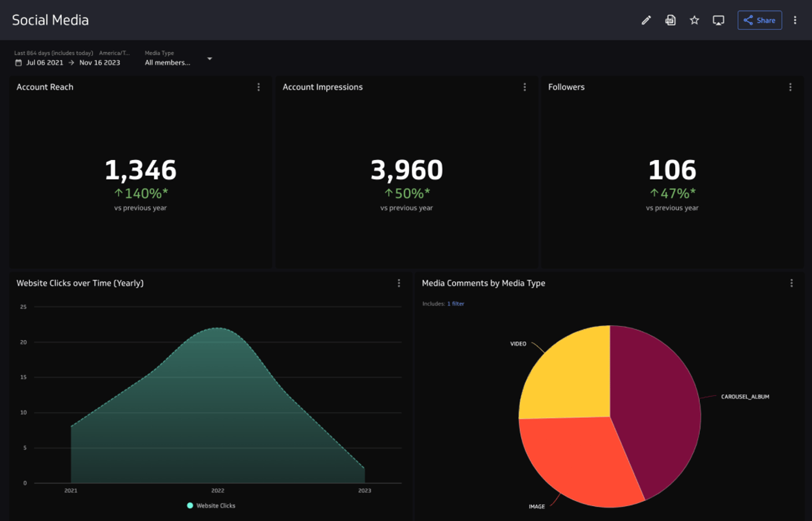Screen dimensions: 812x521
Task: Click the Account Reach card title
Action: click(45, 87)
